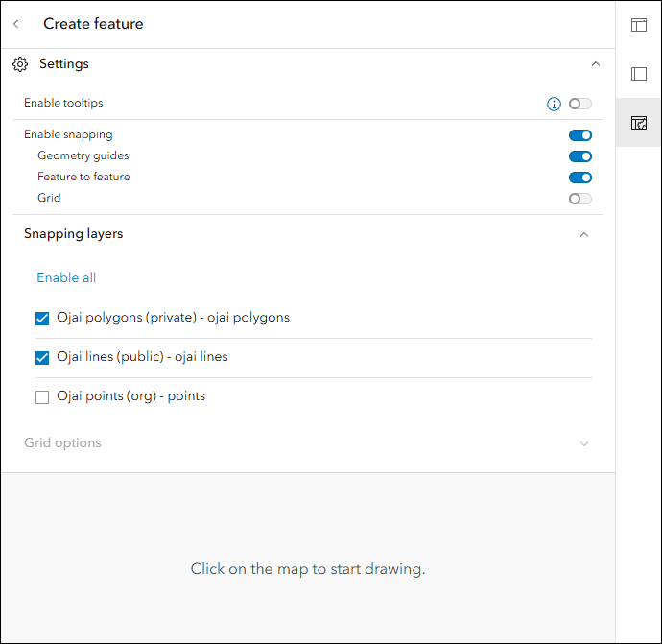
Task: Click the Enable all link
Action: (66, 277)
